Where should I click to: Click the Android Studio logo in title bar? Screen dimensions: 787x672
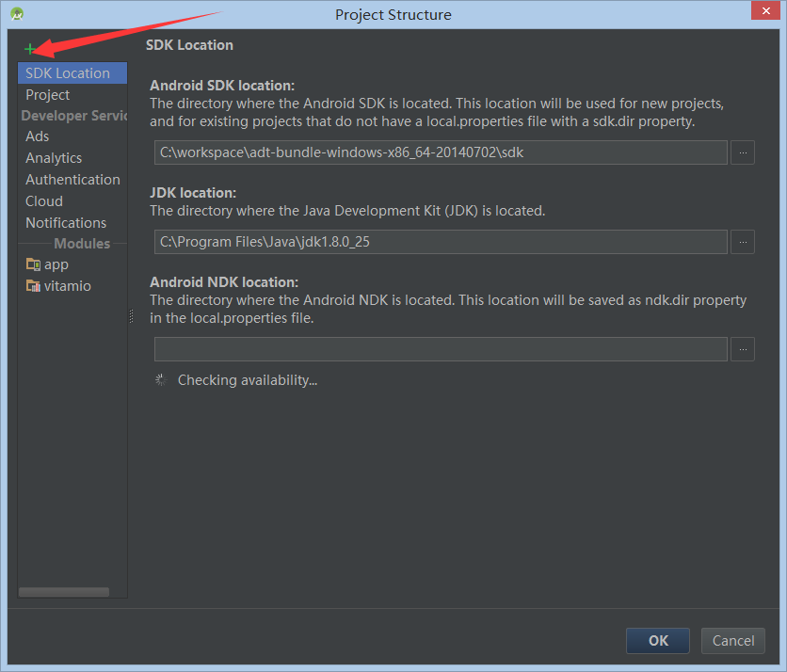pos(17,14)
